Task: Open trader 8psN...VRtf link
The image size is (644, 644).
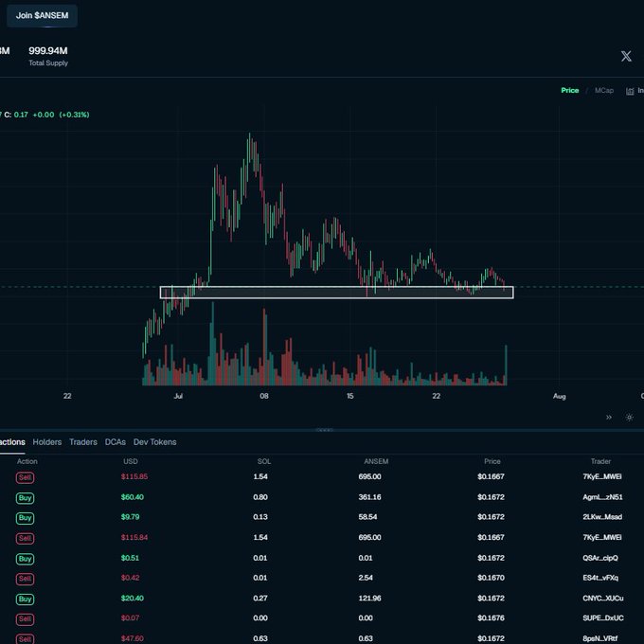Action: click(600, 638)
